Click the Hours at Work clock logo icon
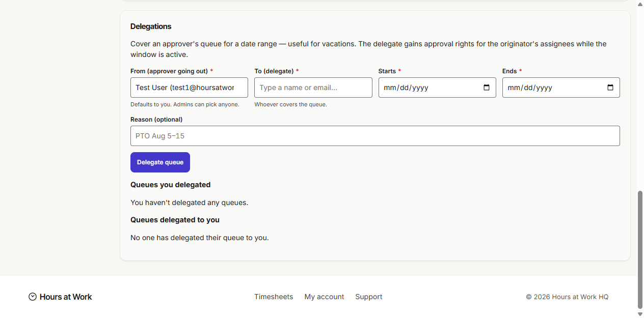 click(33, 297)
